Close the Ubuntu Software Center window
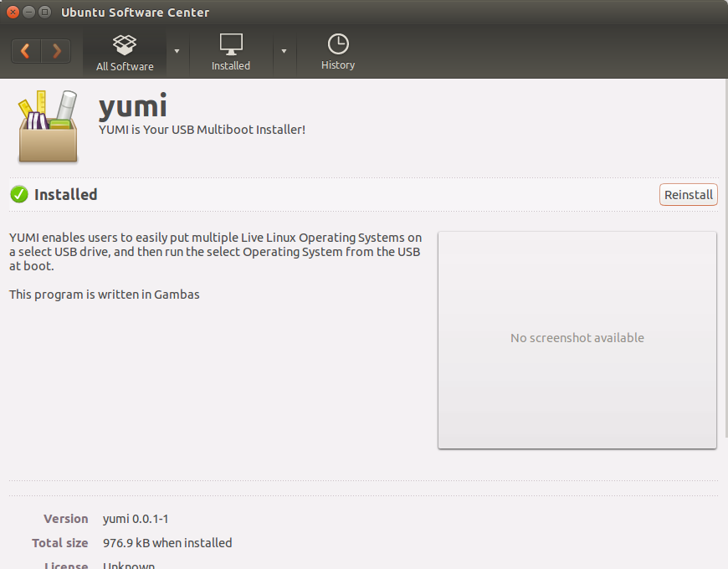This screenshot has height=569, width=728. point(13,12)
